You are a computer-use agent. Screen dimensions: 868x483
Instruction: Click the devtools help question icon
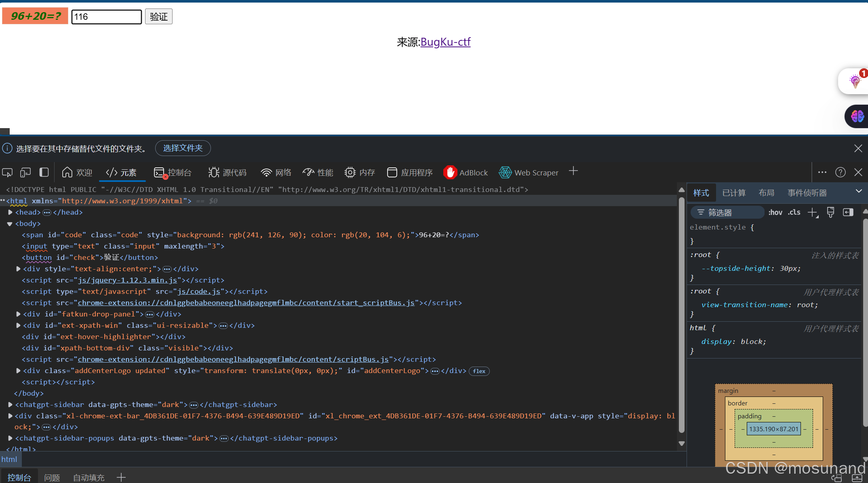(841, 173)
